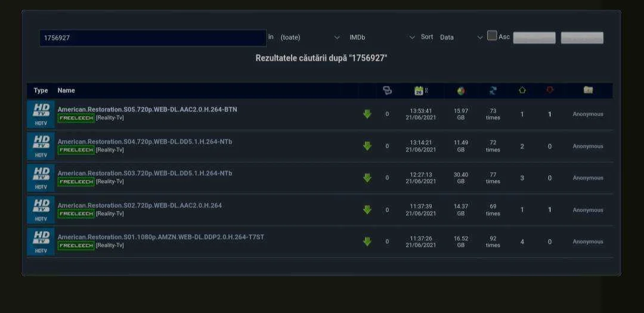The image size is (644, 313).
Task: Open the IMDb search-type dropdown
Action: pos(382,38)
